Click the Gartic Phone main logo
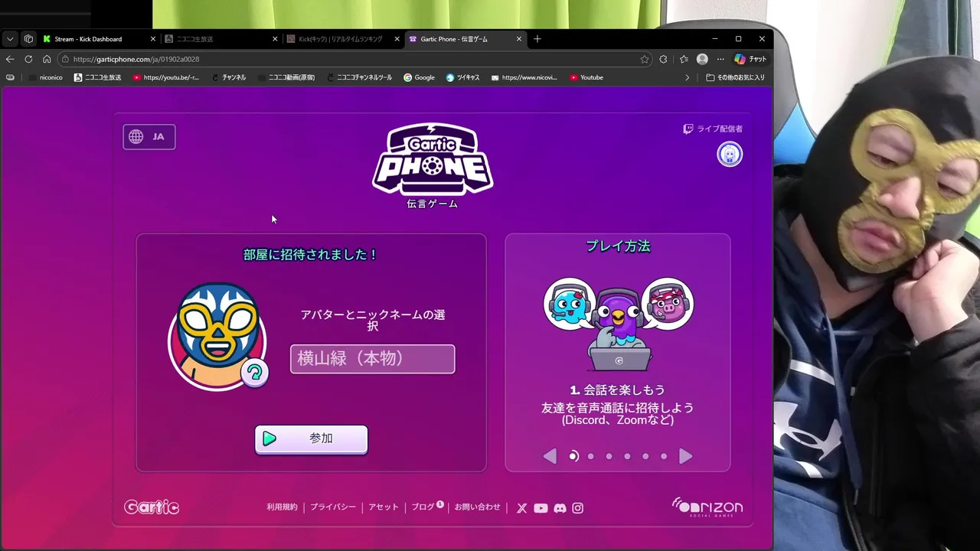This screenshot has height=551, width=980. pos(433,158)
